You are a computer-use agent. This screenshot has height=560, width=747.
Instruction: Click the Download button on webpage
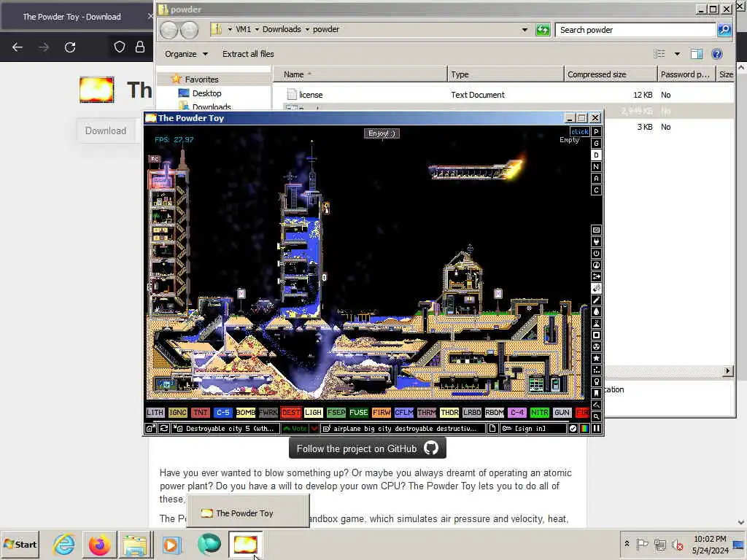(x=106, y=131)
